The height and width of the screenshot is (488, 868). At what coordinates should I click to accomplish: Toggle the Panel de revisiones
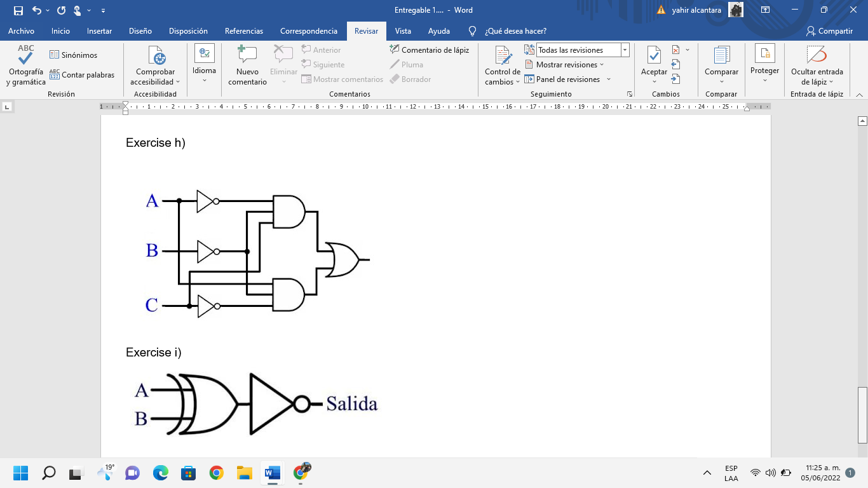[x=562, y=79]
